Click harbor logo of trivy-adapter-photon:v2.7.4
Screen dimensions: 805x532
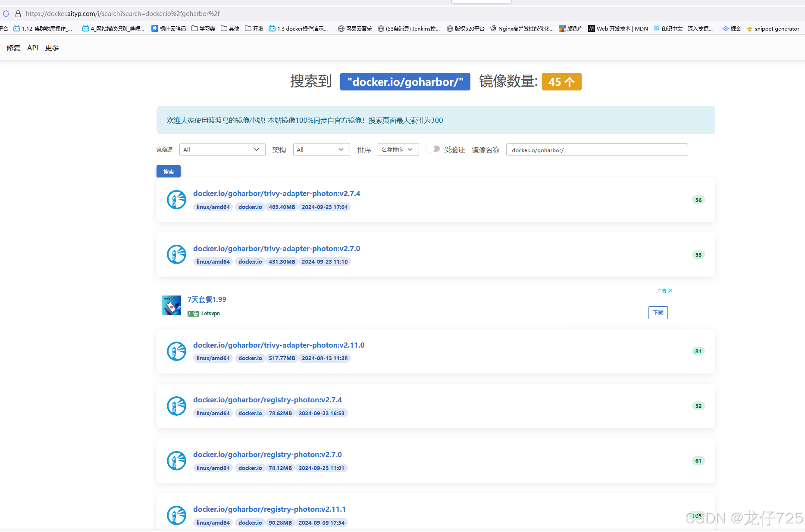pyautogui.click(x=176, y=199)
